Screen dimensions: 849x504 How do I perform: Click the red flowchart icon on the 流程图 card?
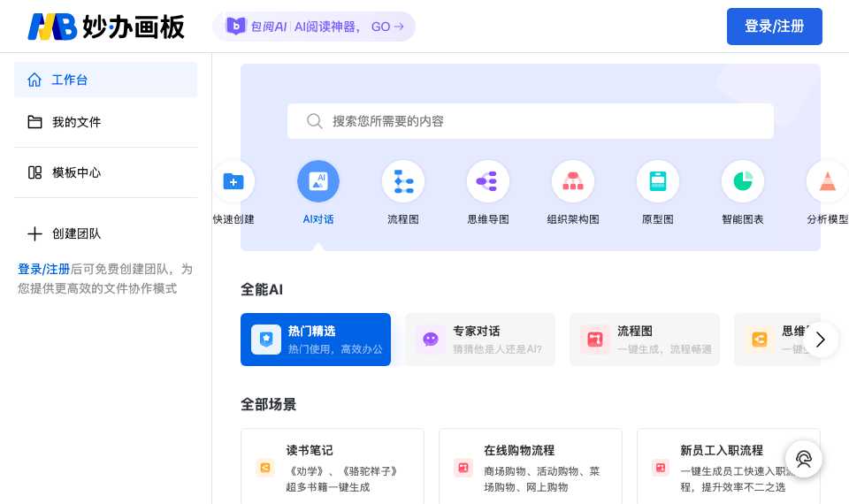coord(595,340)
